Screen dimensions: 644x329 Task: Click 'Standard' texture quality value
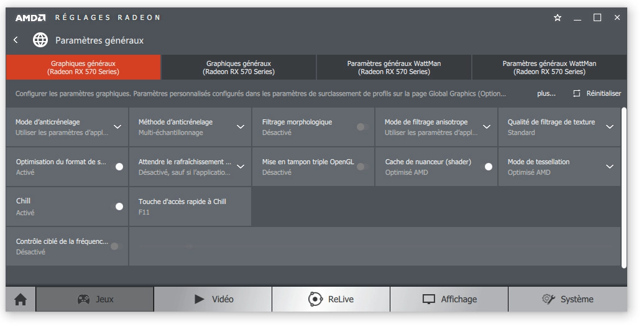pyautogui.click(x=521, y=132)
